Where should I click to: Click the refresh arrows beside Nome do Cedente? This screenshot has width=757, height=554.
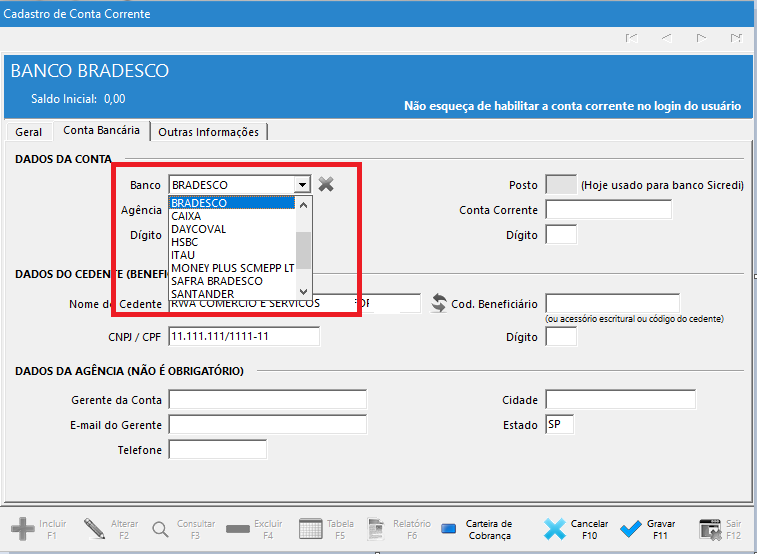pos(438,304)
